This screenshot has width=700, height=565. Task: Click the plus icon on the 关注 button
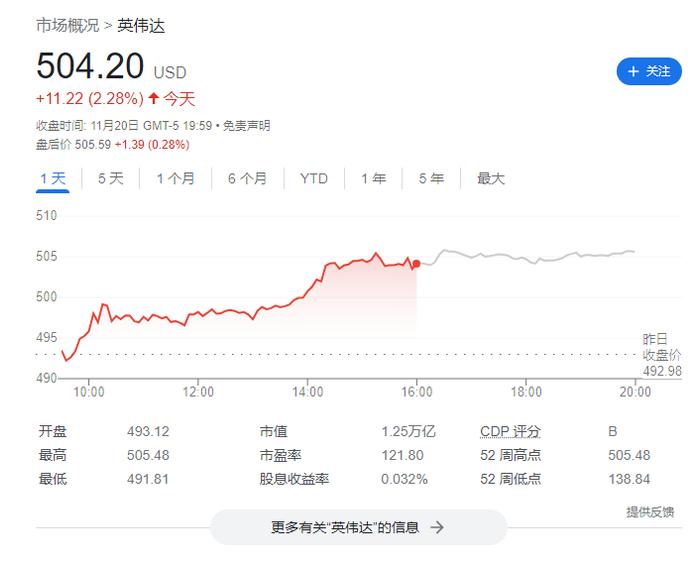pos(633,71)
